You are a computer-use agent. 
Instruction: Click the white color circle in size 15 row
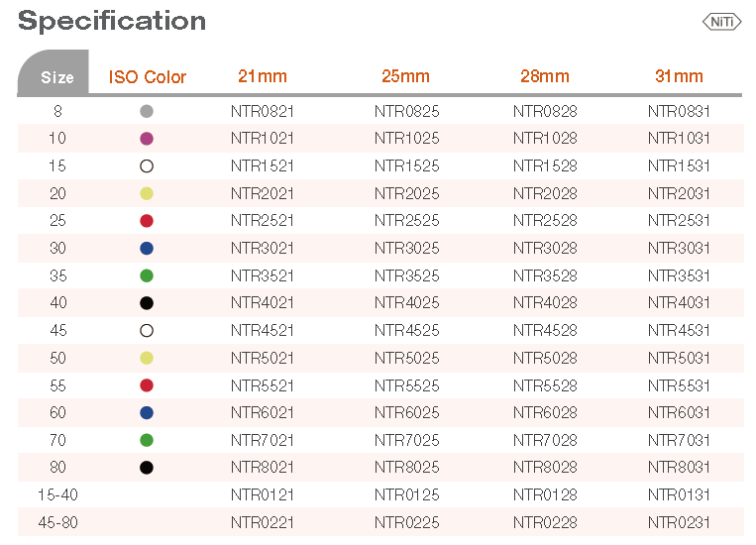[147, 166]
